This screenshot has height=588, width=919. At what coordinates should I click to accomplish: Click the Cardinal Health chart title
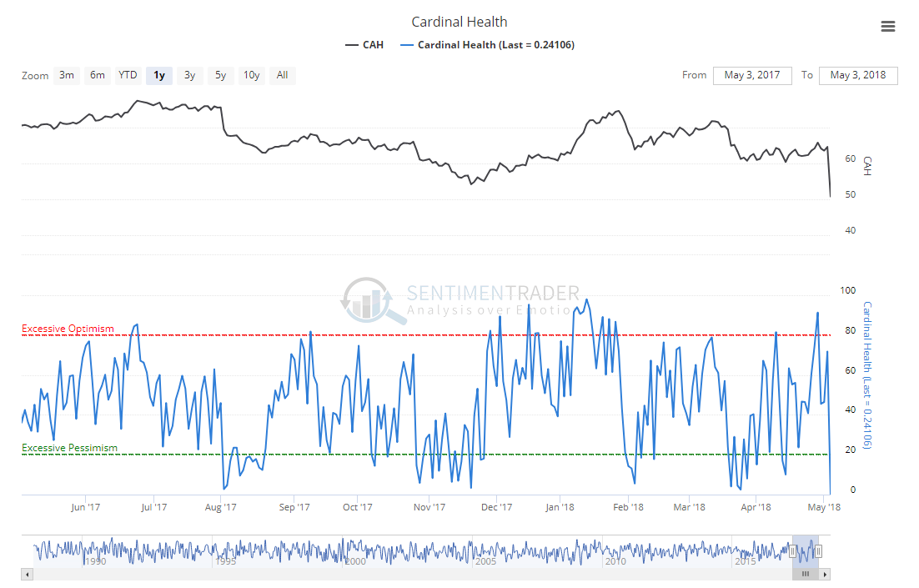coord(459,23)
